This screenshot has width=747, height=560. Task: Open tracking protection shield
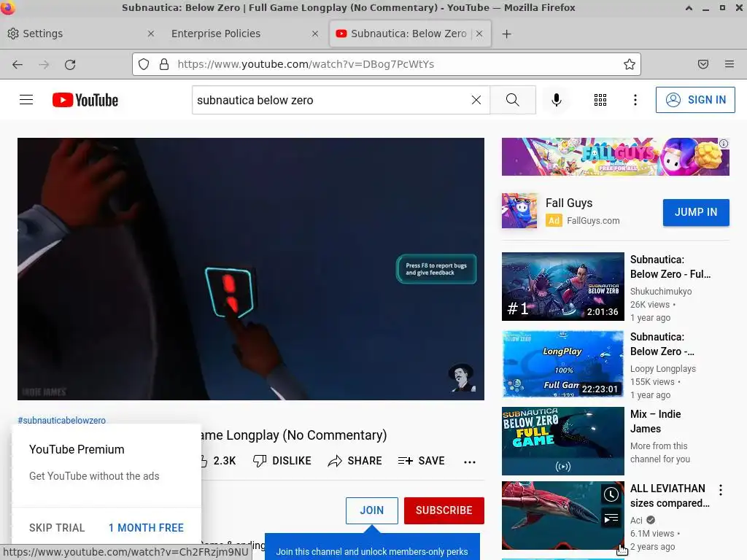144,64
